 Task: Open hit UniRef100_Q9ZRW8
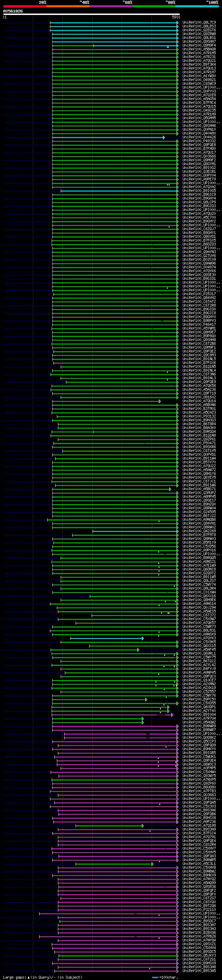199,34
